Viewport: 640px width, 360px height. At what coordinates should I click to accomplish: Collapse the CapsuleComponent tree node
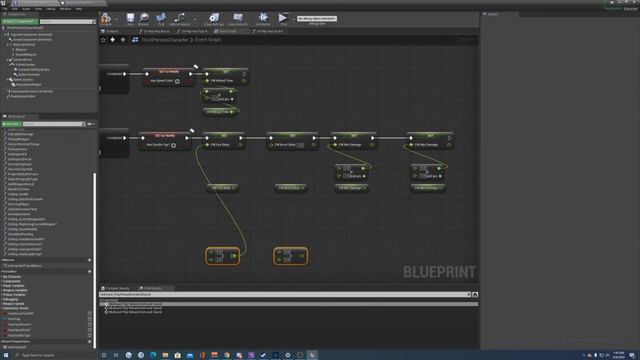point(5,35)
